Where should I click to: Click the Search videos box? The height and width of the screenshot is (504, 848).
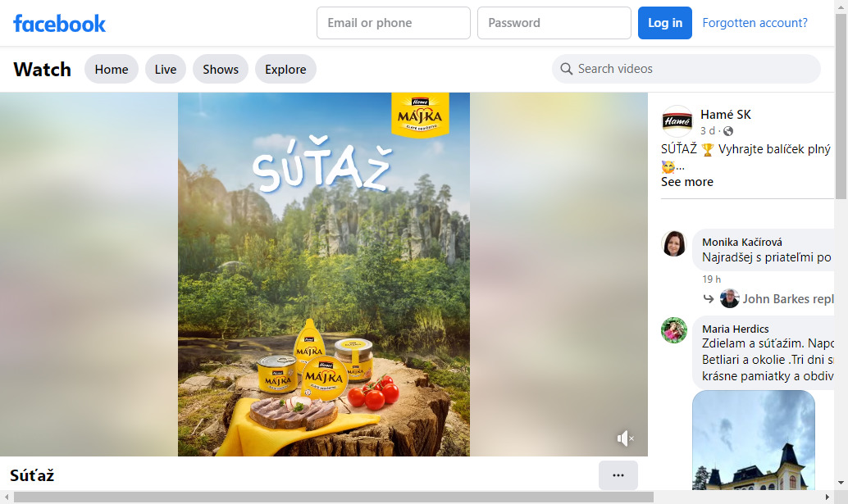[x=686, y=69]
